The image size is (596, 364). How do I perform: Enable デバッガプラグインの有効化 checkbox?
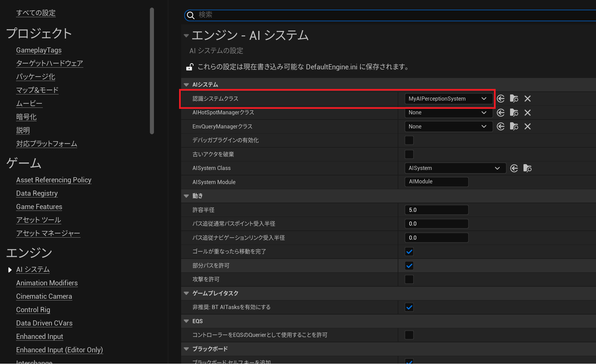pos(409,140)
